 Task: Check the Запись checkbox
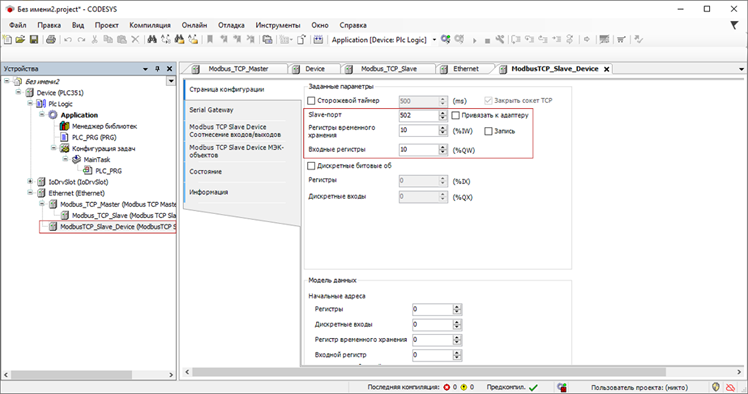tap(488, 131)
